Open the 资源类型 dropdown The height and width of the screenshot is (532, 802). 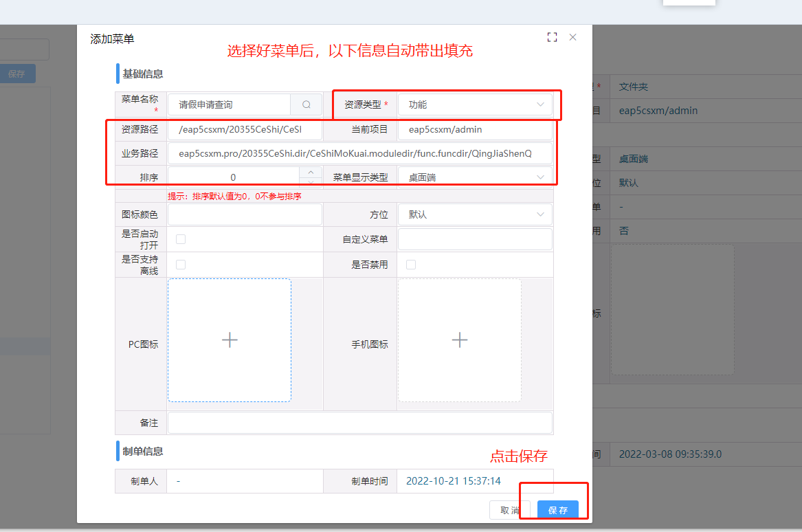pyautogui.click(x=475, y=104)
